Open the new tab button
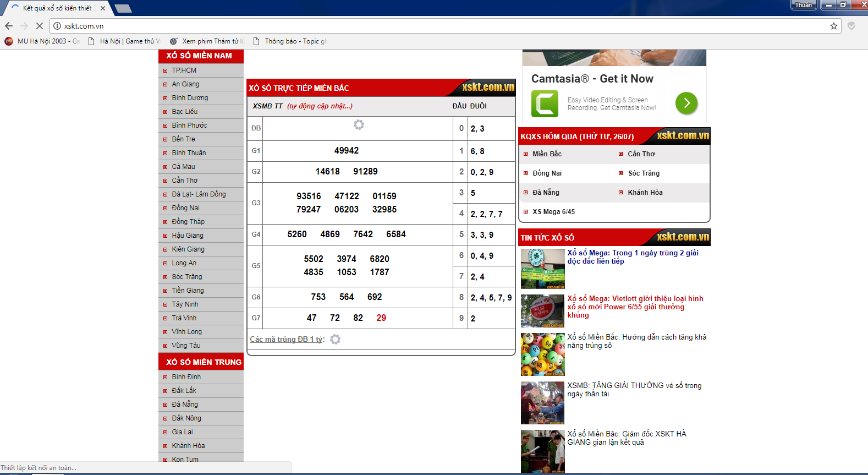 (123, 8)
